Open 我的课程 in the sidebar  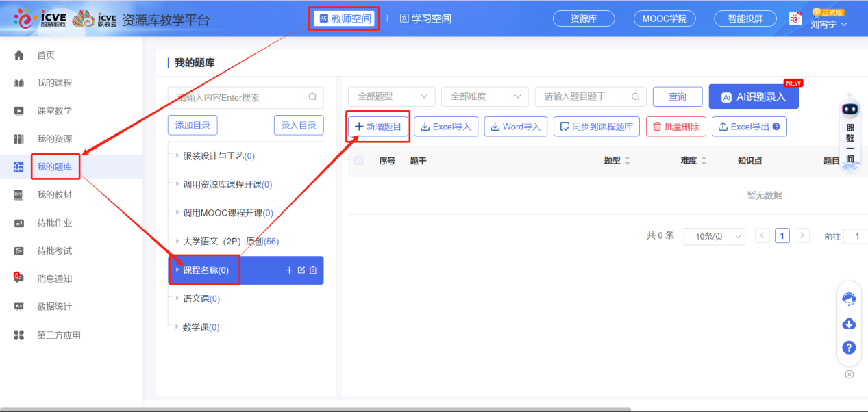click(x=54, y=83)
